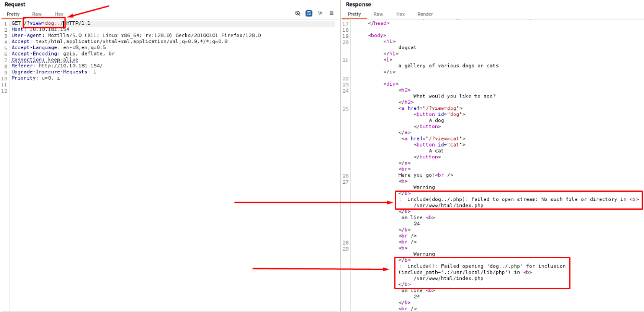Click the User-Agent header line
The image size is (644, 312).
(x=136, y=35)
